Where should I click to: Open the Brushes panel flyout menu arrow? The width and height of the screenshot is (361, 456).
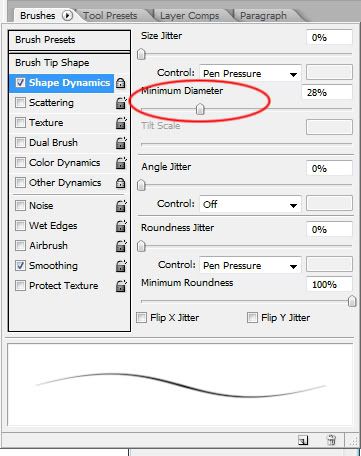pyautogui.click(x=67, y=15)
